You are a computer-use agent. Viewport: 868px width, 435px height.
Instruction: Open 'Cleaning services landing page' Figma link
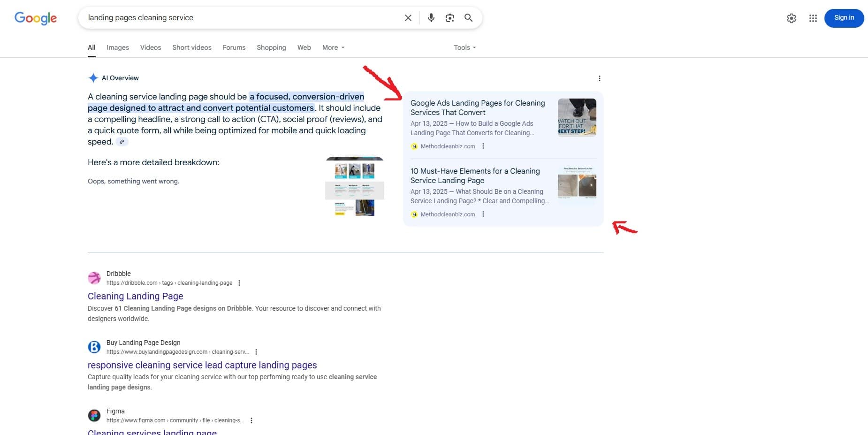(152, 432)
